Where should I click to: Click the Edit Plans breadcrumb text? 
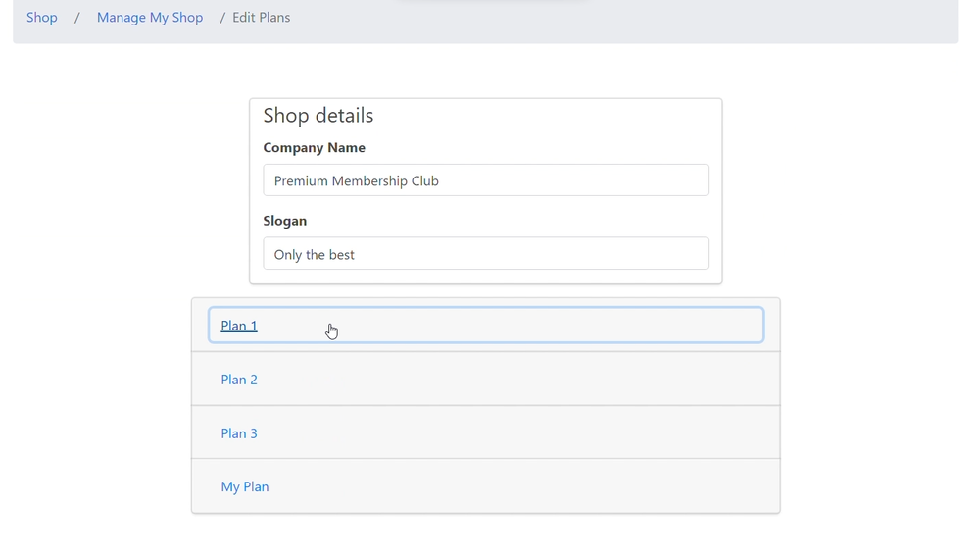tap(262, 18)
